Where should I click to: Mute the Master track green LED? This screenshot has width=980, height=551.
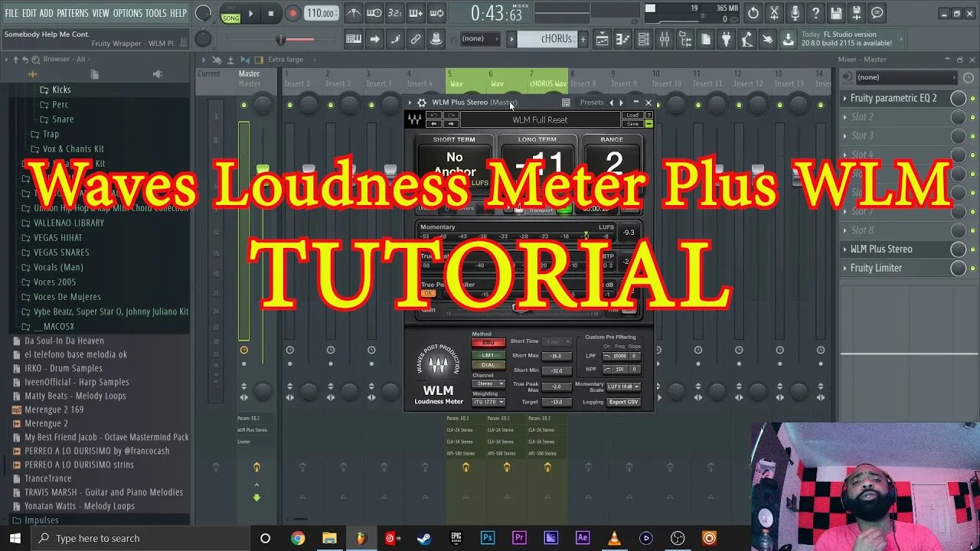tap(243, 105)
